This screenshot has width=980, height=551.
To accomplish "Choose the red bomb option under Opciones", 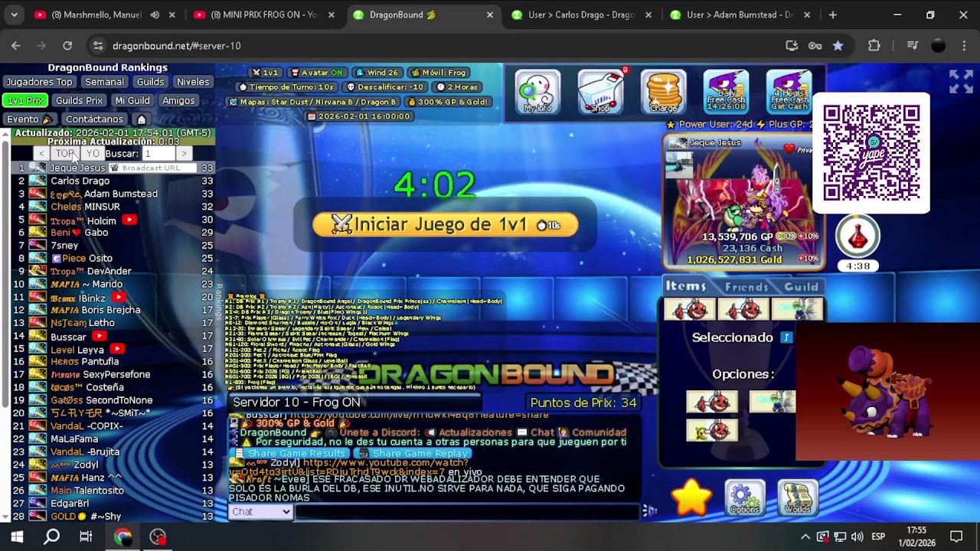I will click(712, 402).
